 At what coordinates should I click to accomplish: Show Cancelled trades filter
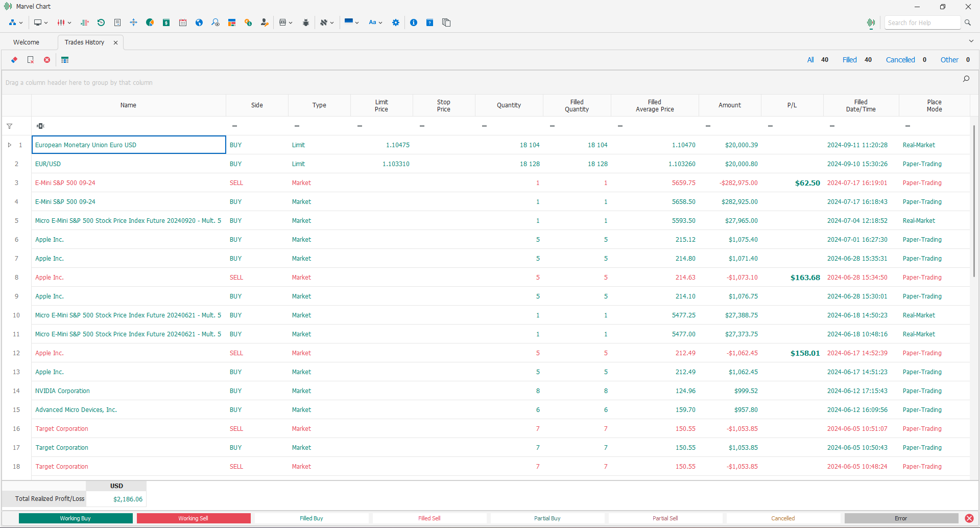click(x=900, y=60)
